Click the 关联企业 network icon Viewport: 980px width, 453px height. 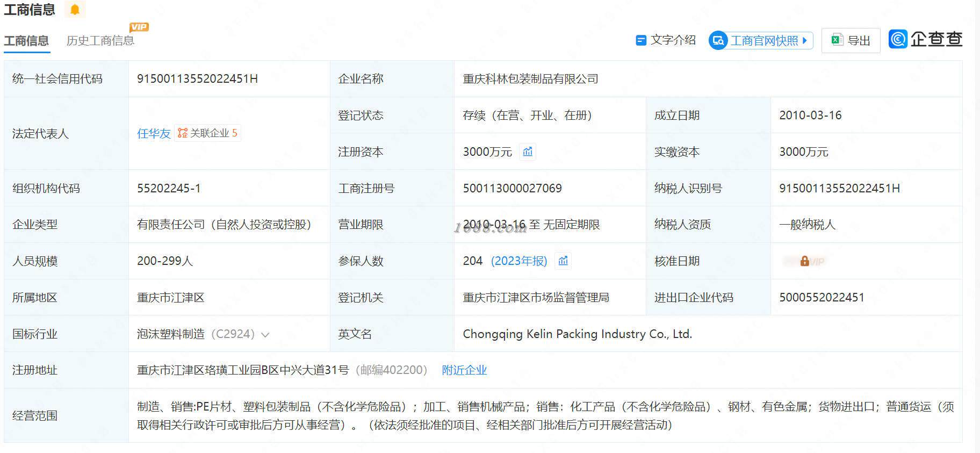pos(183,133)
